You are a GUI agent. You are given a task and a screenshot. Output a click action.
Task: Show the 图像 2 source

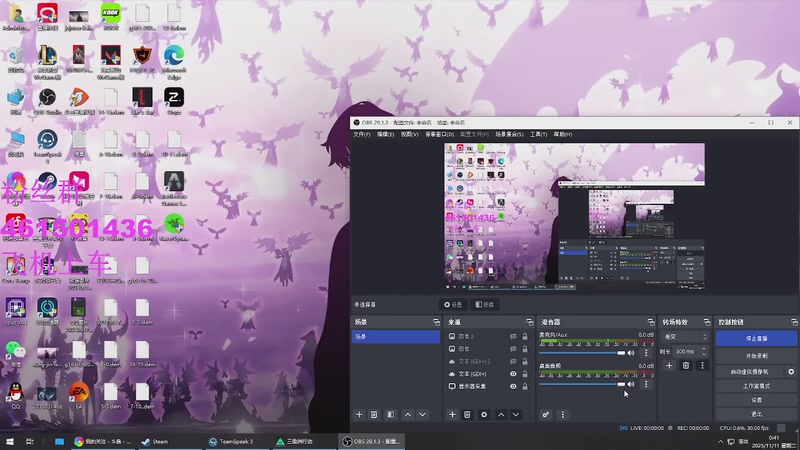513,336
